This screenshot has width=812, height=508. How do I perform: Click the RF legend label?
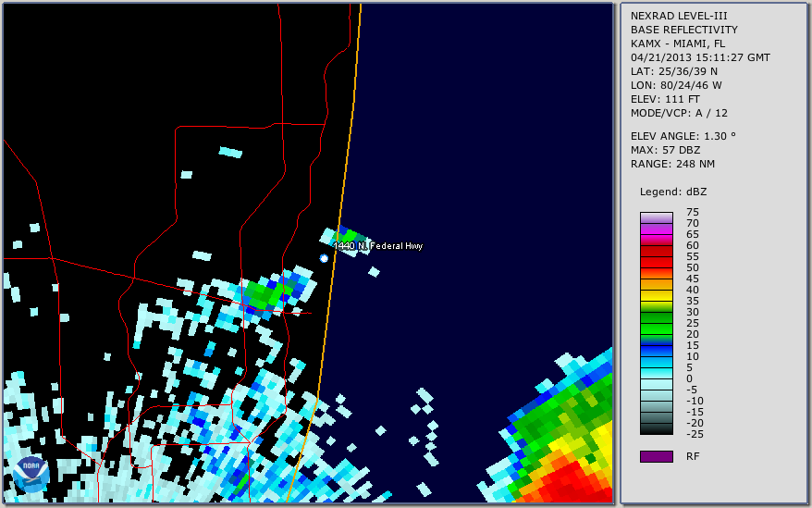pos(693,456)
